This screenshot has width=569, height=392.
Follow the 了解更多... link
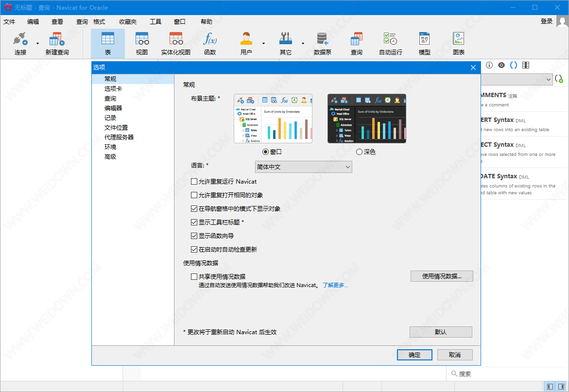click(x=335, y=286)
